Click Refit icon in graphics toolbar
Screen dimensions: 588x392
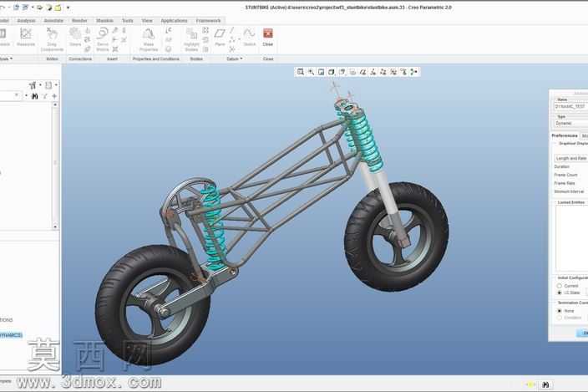pos(301,72)
